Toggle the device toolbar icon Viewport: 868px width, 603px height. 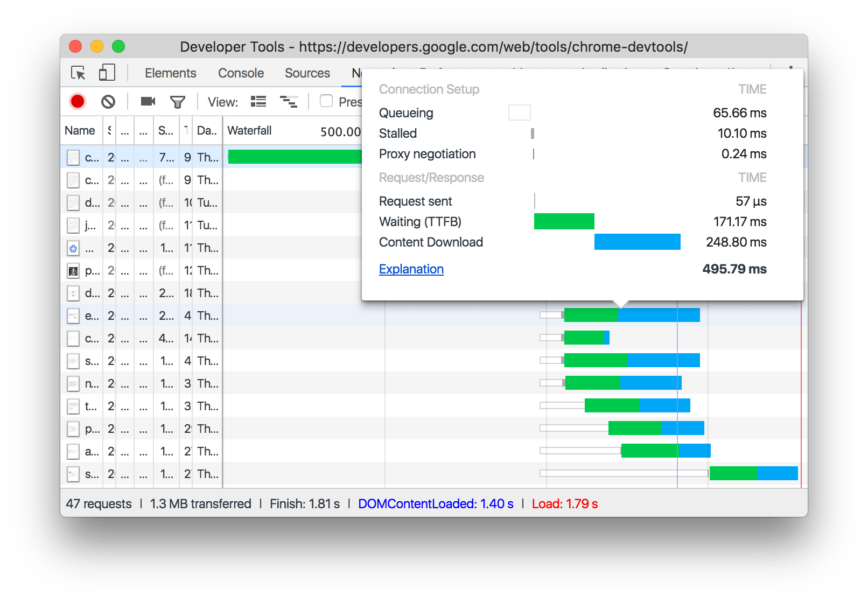(106, 72)
